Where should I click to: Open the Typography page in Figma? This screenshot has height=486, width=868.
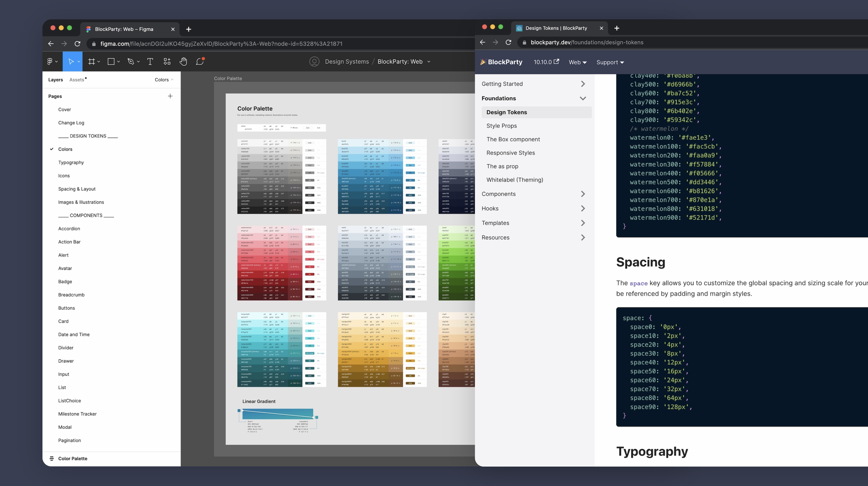point(71,162)
